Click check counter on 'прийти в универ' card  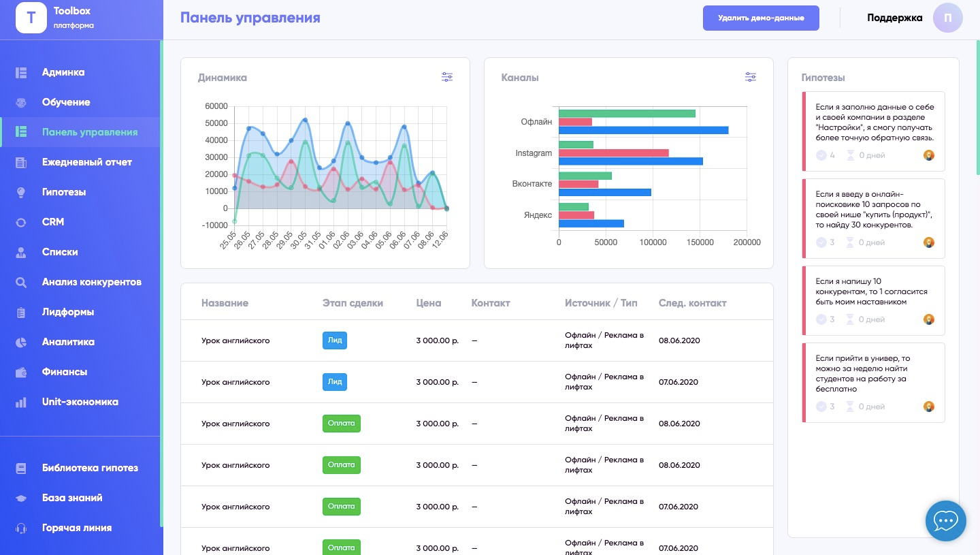[826, 407]
